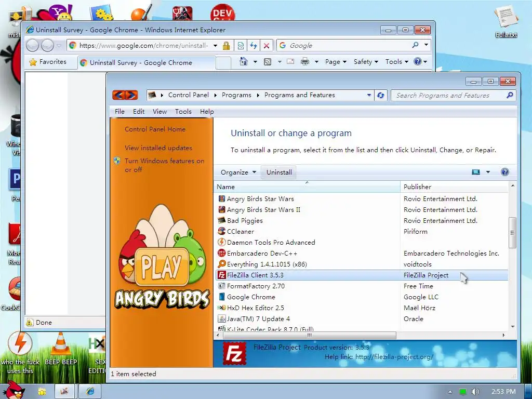
Task: Click the 2:53 PM taskbar clock
Action: point(503,392)
